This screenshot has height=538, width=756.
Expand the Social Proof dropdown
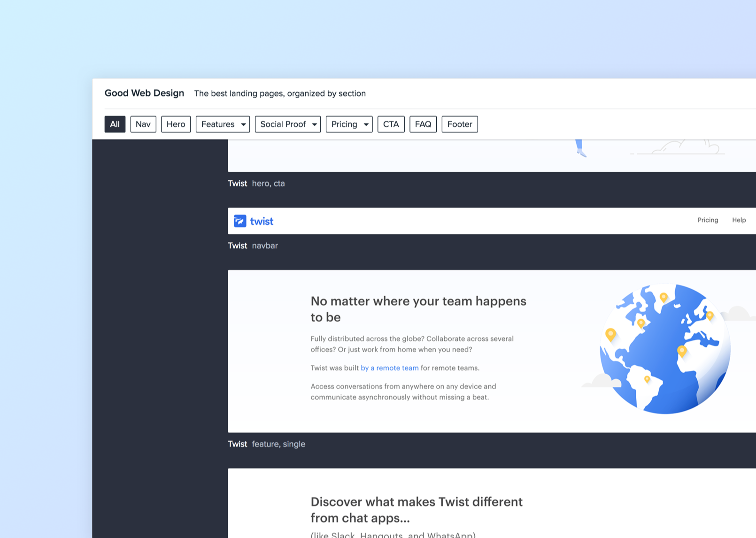tap(287, 124)
